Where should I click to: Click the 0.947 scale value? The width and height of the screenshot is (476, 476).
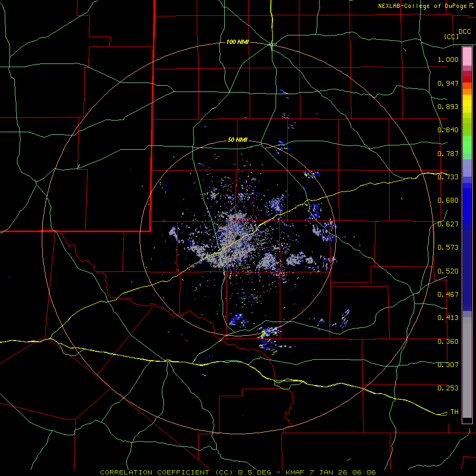448,83
